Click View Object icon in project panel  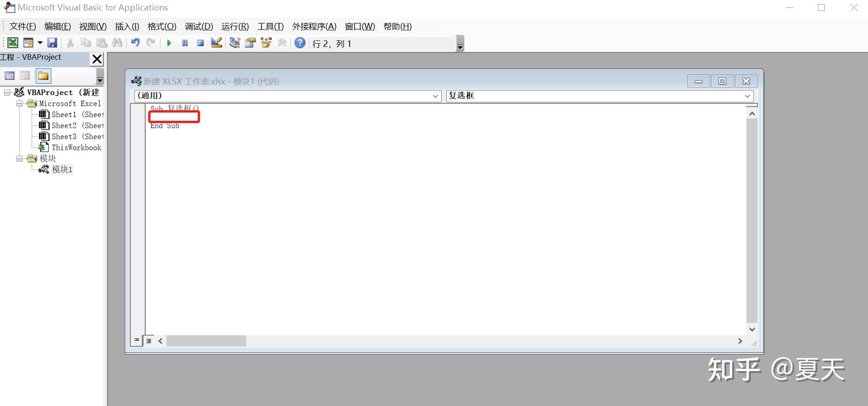click(x=25, y=76)
